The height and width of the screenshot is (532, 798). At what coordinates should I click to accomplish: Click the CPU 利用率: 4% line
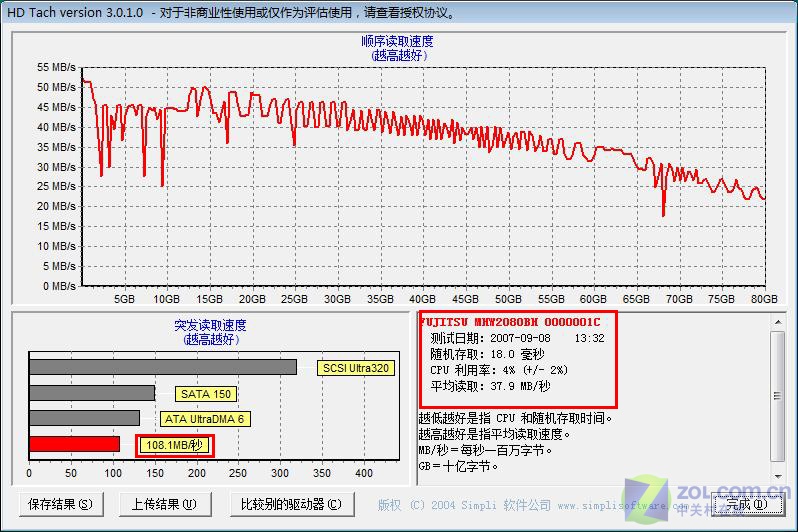tap(499, 370)
